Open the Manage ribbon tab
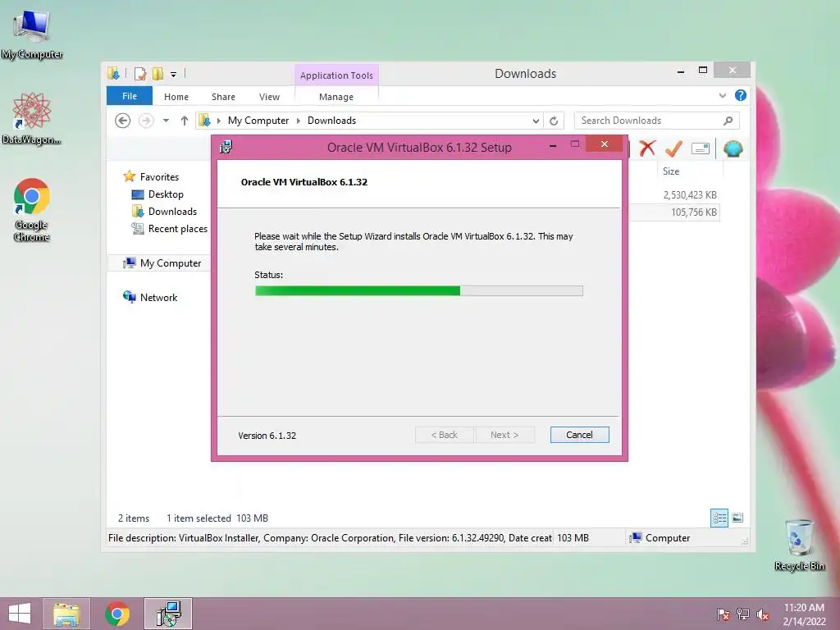840x630 pixels. [336, 97]
